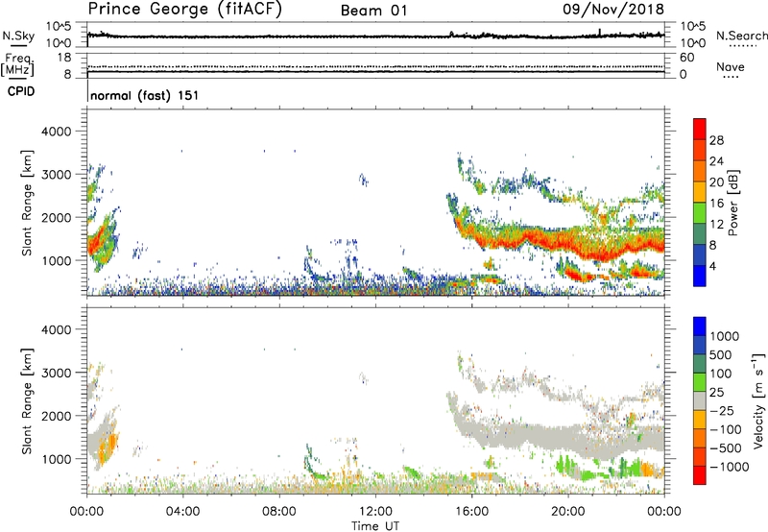Click the blue bottom segment of the Power colorbar
This screenshot has height=532, width=768.
700,276
